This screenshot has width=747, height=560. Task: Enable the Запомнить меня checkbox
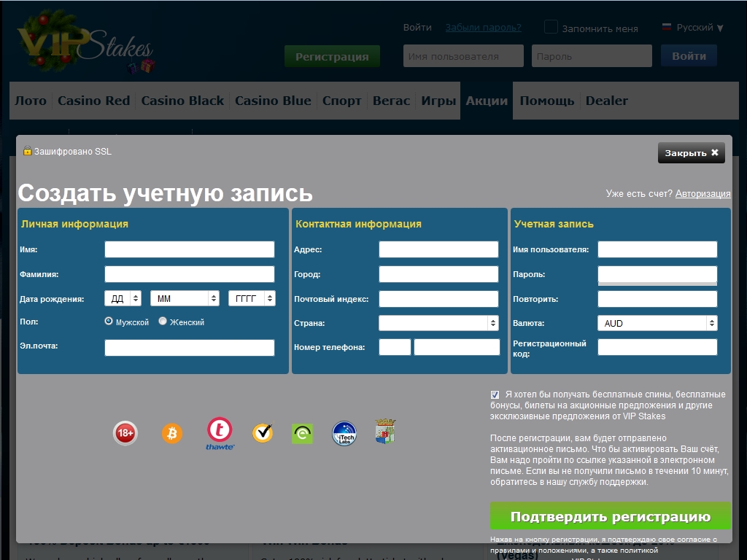[551, 28]
